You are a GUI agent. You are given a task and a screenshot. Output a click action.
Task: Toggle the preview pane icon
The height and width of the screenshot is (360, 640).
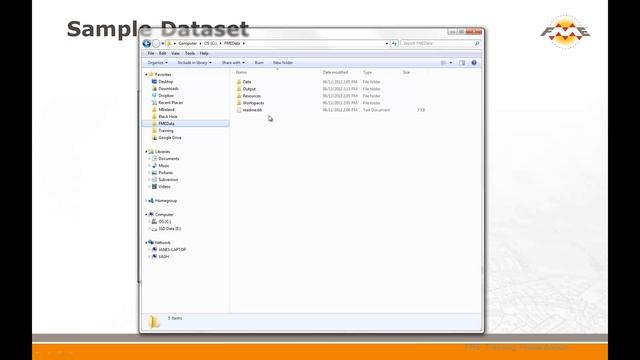coord(462,63)
